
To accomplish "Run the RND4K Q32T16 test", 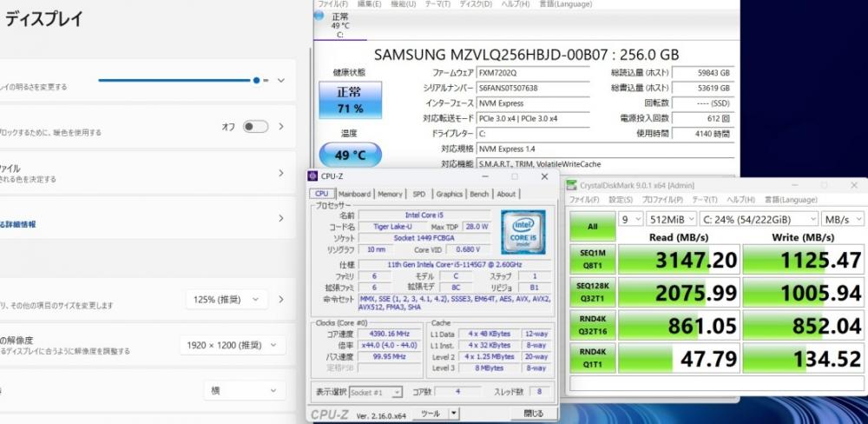I will click(x=592, y=325).
